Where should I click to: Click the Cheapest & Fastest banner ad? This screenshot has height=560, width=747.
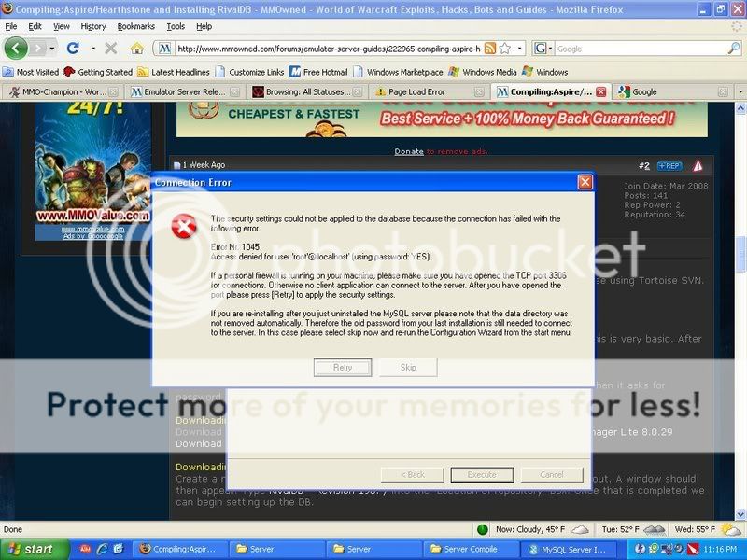click(x=442, y=119)
